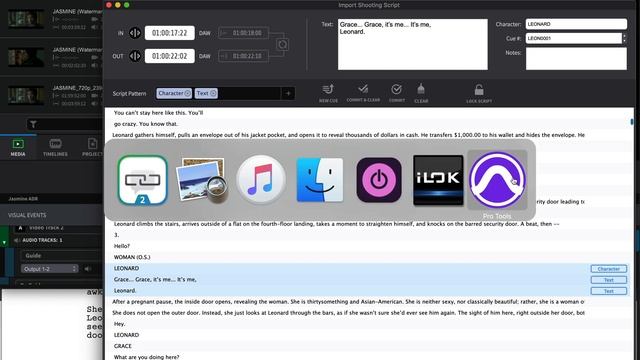Screen dimensions: 640x360
Task: Click the Visual Events header
Action: 27,215
